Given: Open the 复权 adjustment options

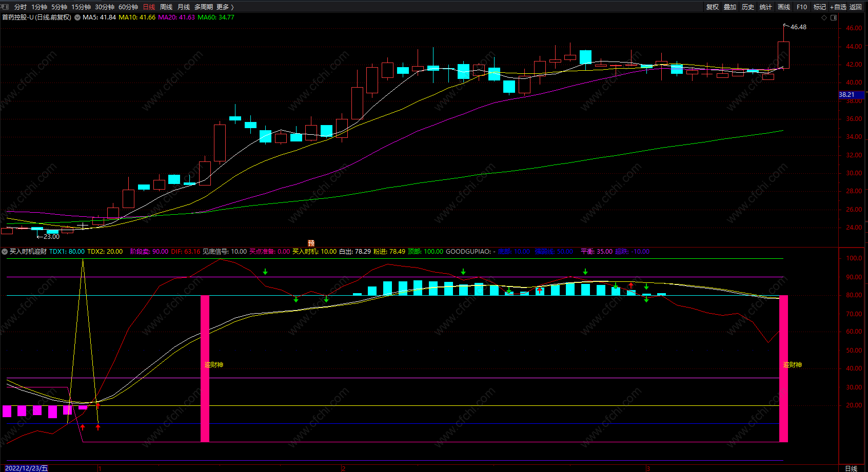Looking at the screenshot, I should 713,7.
